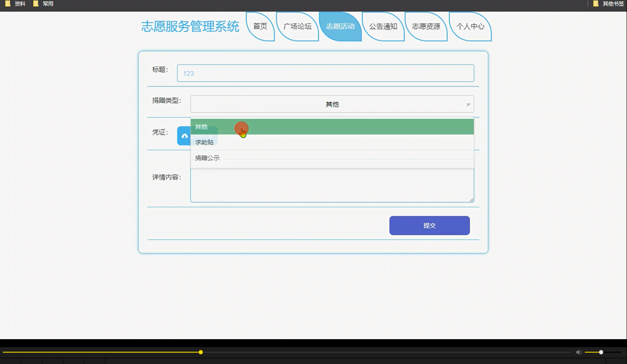Go to the 个人中心 tab
The image size is (627, 364).
471,26
